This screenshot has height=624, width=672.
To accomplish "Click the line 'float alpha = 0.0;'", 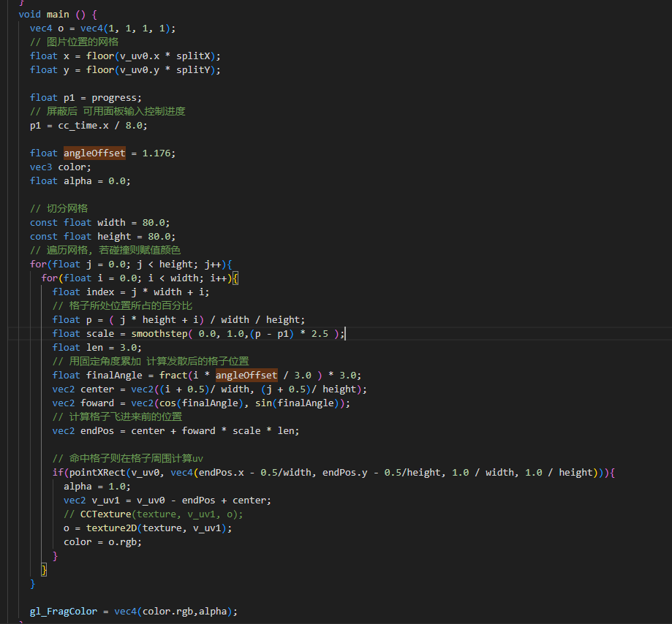I will pyautogui.click(x=80, y=180).
